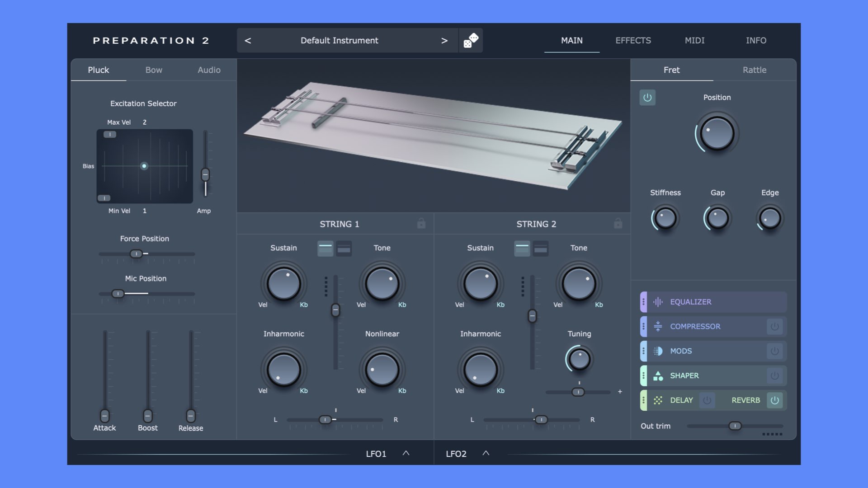
Task: Toggle the Fret power button
Action: point(647,98)
